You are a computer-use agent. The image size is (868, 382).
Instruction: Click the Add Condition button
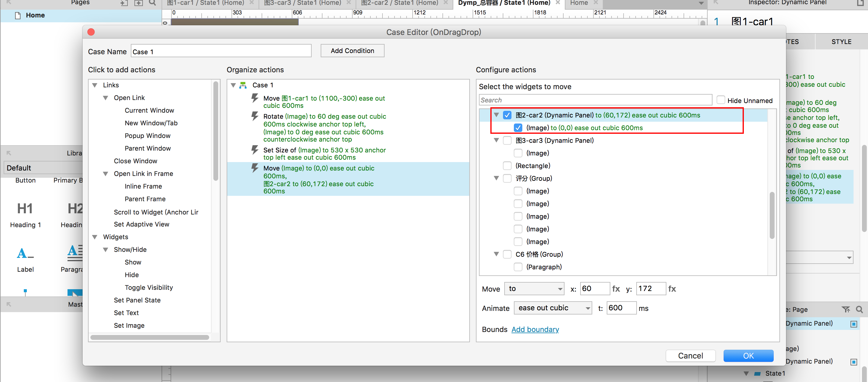[x=352, y=51]
